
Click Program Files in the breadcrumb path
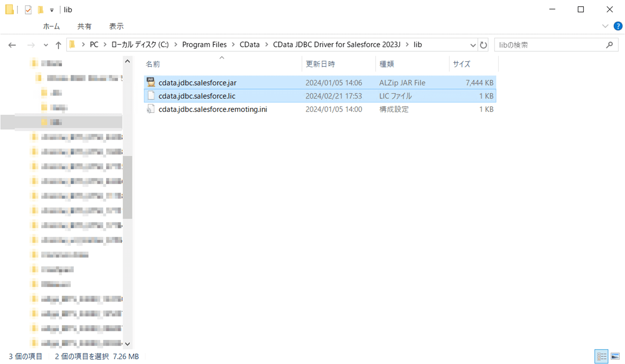(204, 45)
